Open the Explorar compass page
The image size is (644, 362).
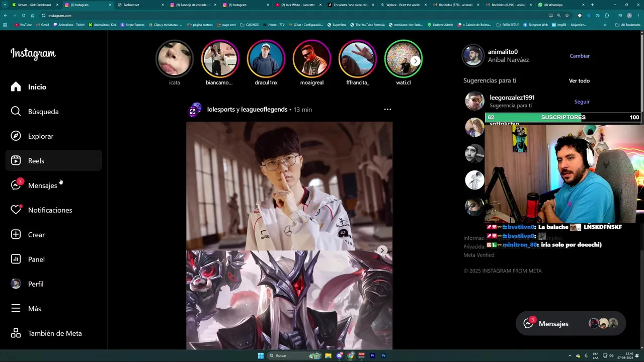click(53, 136)
